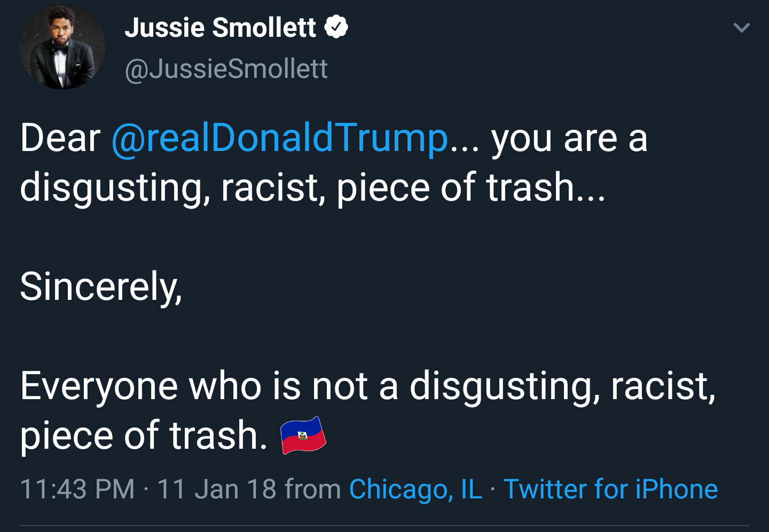Open Jussie Smollett's profile picture
The image size is (769, 532).
coord(62,47)
